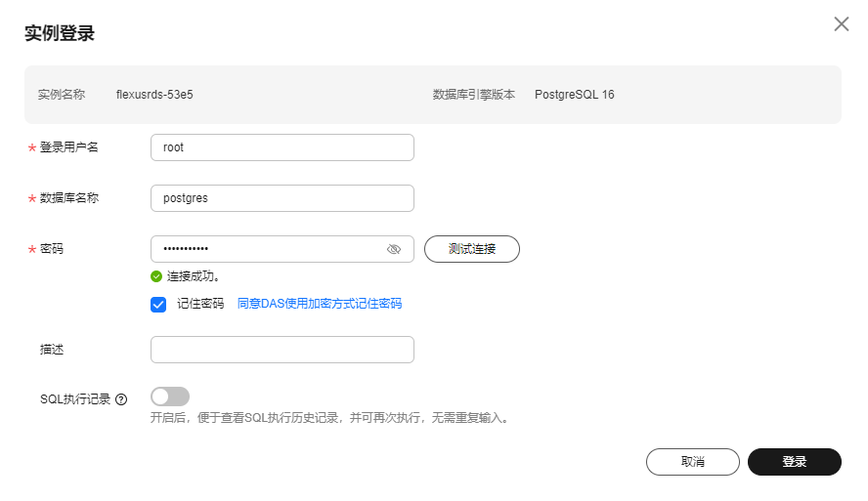The width and height of the screenshot is (868, 501).
Task: Click the 取消 button
Action: [x=692, y=462]
